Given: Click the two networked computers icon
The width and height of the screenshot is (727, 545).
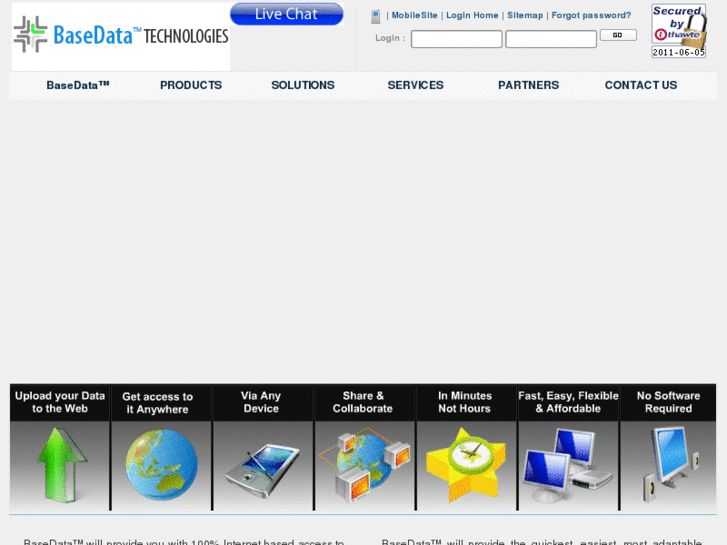Looking at the screenshot, I should pos(568,465).
